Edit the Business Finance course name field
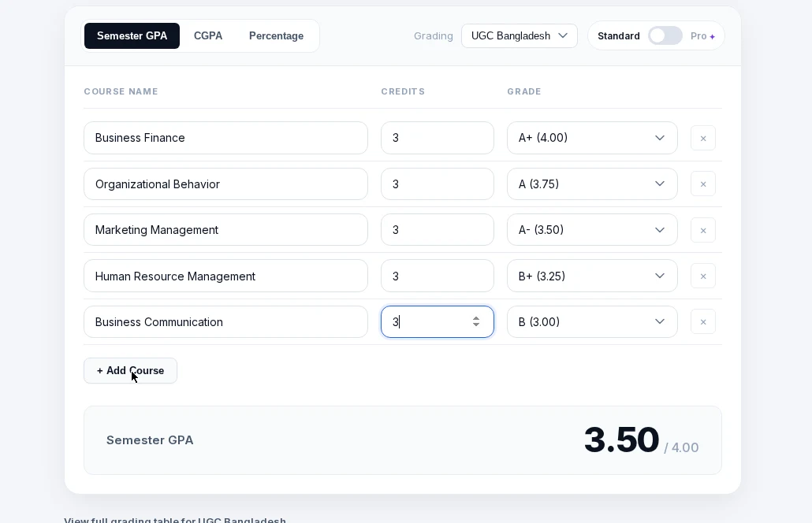Screen dimensions: 812x523 [225, 138]
